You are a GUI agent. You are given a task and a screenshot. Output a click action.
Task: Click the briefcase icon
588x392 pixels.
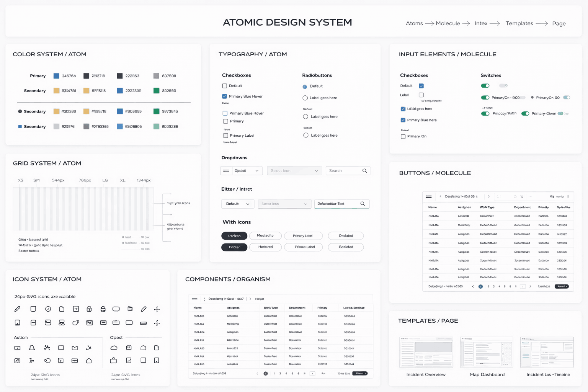click(x=113, y=360)
